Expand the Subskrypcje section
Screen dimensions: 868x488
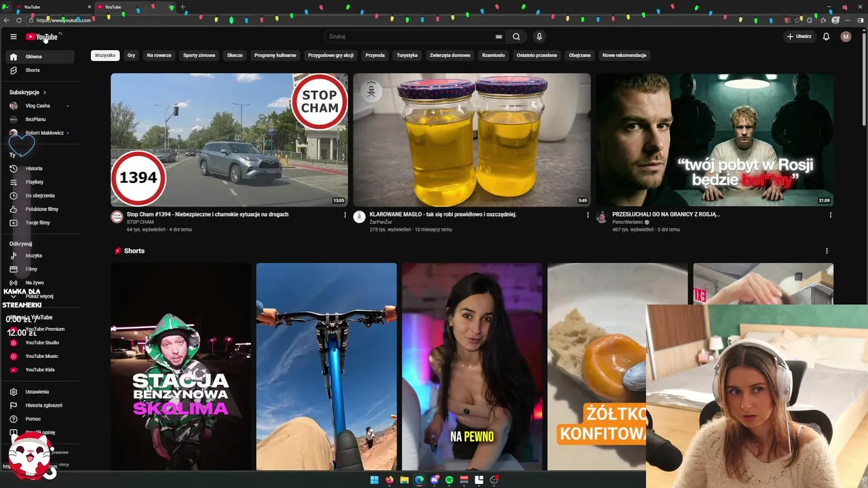click(28, 92)
